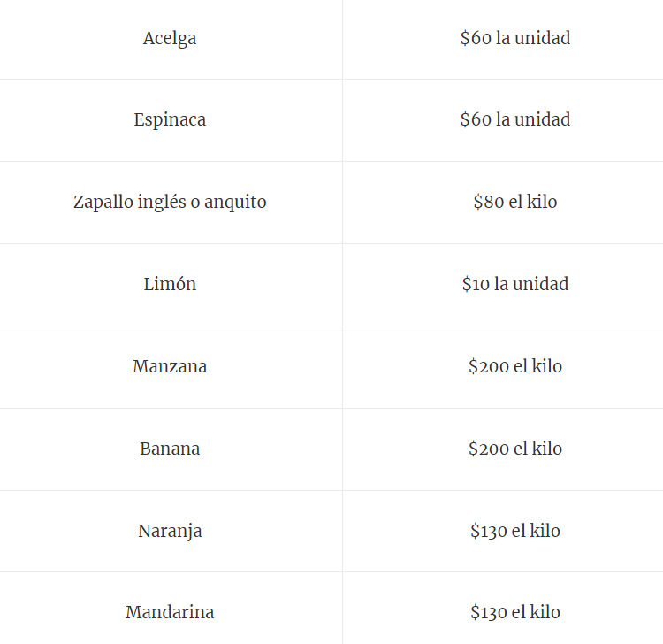Click the Acelga product name cell
This screenshot has width=663, height=644.
tap(170, 38)
